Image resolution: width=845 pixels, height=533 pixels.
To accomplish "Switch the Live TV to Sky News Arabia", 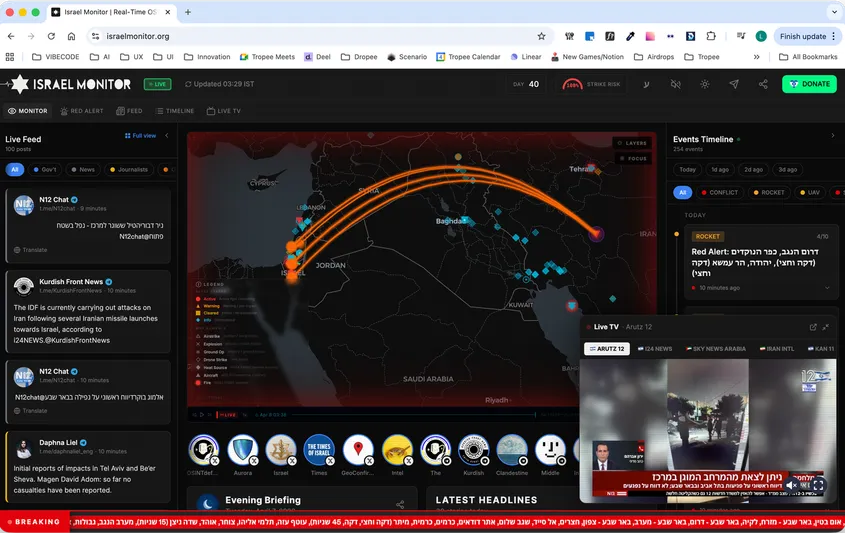I will pyautogui.click(x=716, y=349).
